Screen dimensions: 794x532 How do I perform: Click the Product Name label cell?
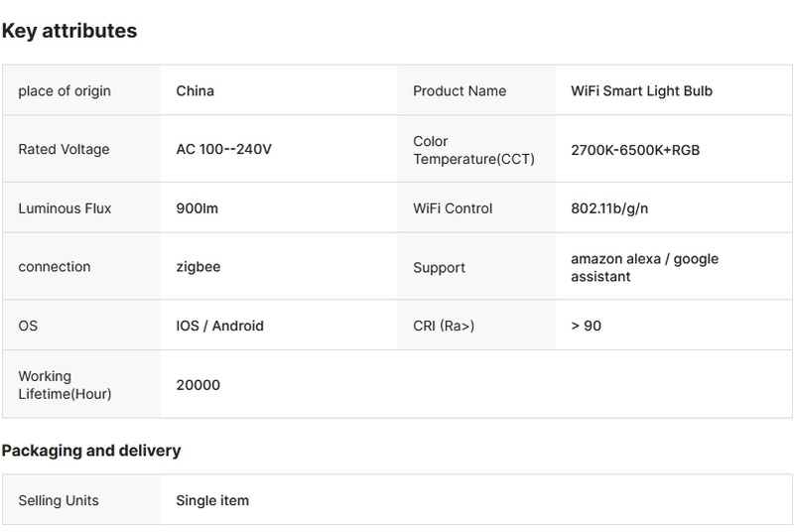(x=460, y=91)
